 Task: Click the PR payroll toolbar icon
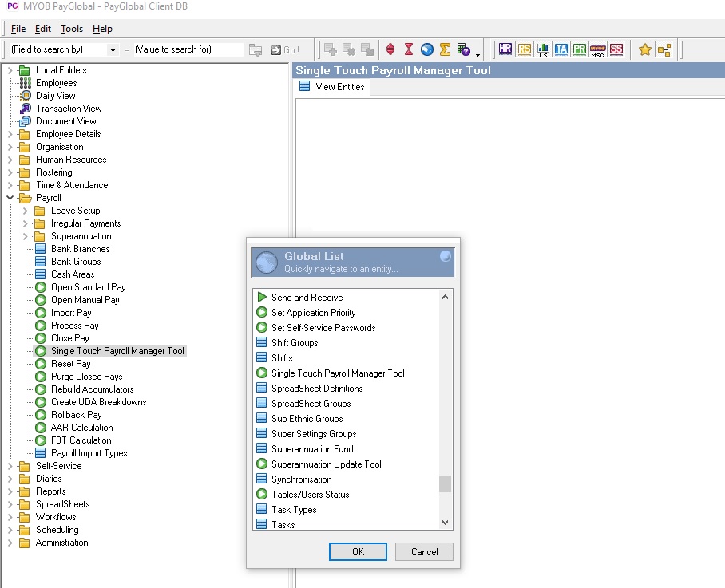[580, 49]
